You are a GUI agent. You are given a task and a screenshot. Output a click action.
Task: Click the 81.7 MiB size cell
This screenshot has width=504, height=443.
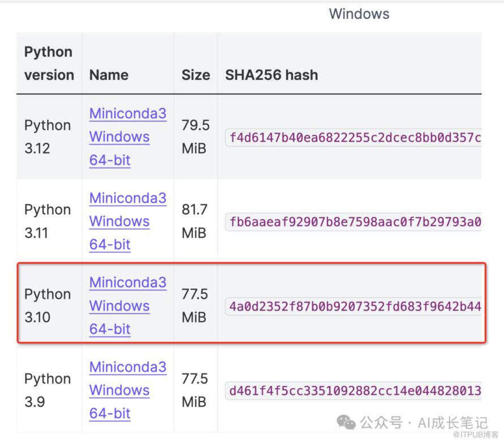[195, 221]
